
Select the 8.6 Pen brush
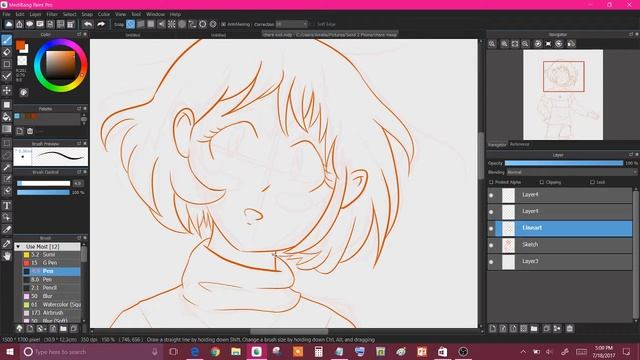pos(51,280)
